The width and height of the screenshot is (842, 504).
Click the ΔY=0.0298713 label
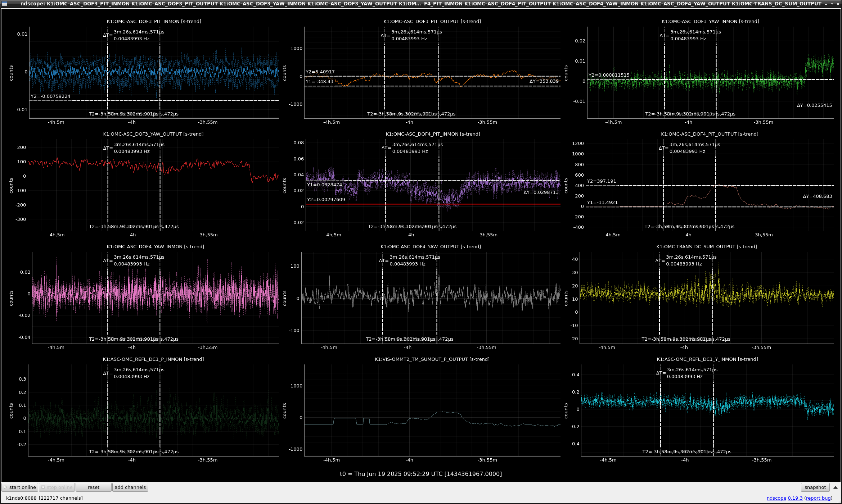point(541,192)
